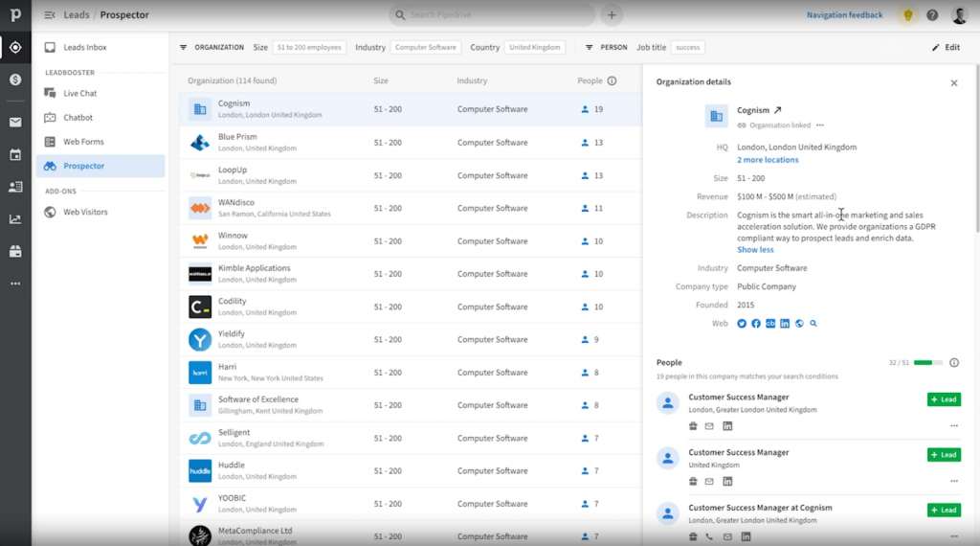
Task: Click Leads in the breadcrumb
Action: [x=77, y=15]
